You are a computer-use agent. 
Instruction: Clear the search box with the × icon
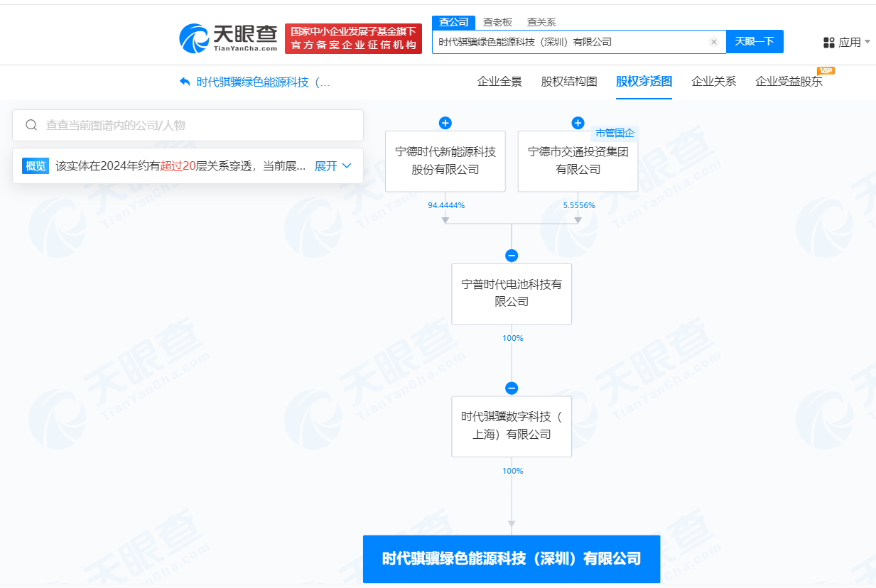click(714, 41)
